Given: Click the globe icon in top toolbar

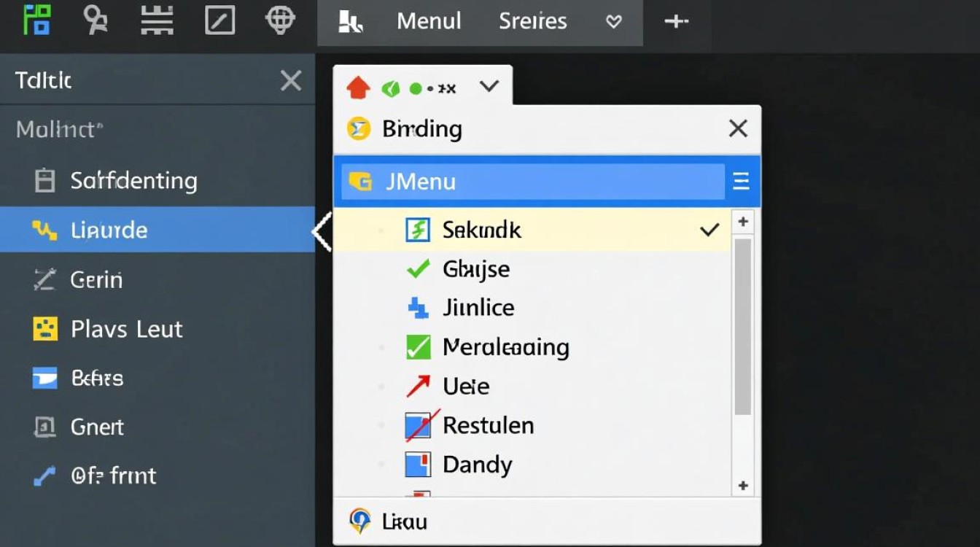Looking at the screenshot, I should (280, 20).
